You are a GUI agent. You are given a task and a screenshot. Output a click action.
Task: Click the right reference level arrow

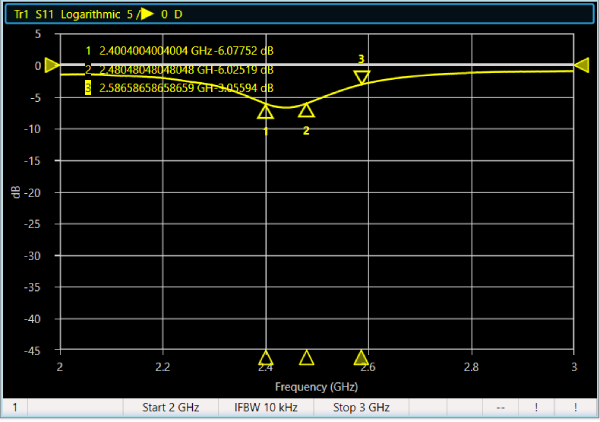(x=581, y=65)
